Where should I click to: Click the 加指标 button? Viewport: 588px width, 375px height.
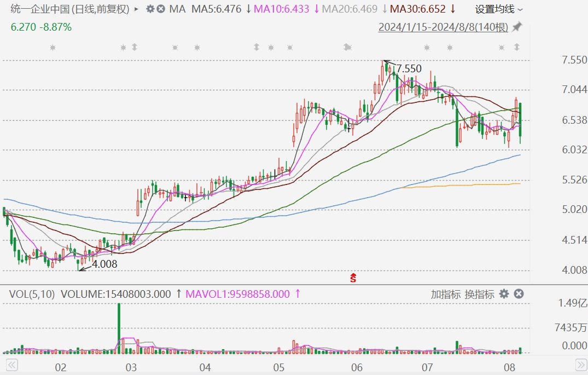445,294
